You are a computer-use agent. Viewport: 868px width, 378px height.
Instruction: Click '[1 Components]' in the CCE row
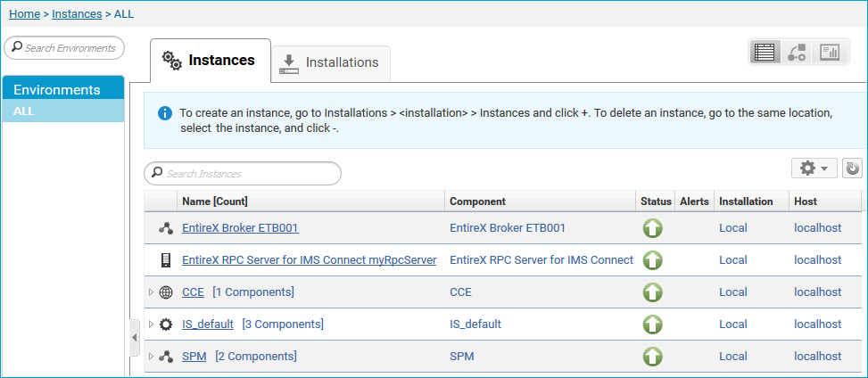click(253, 292)
